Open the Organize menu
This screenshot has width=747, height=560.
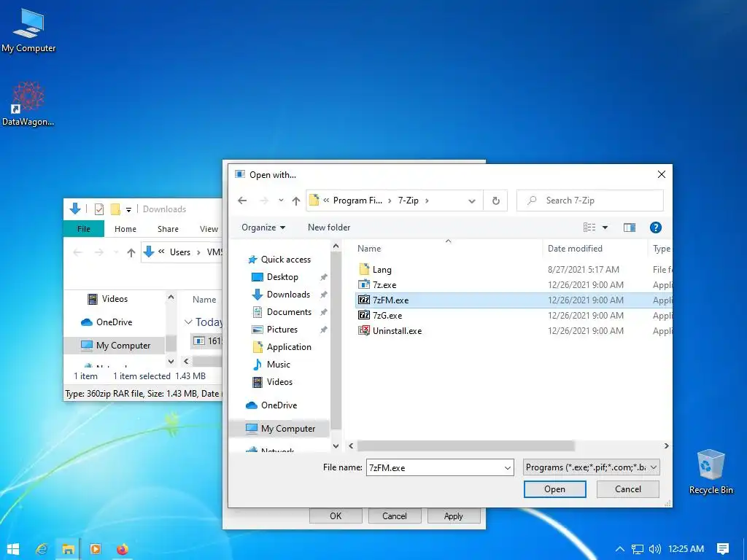(263, 227)
